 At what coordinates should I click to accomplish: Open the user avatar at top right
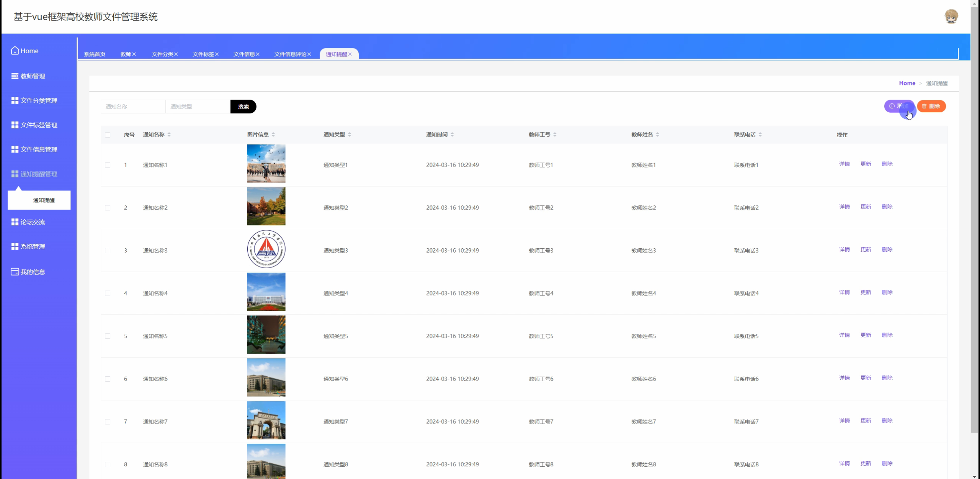(x=951, y=17)
